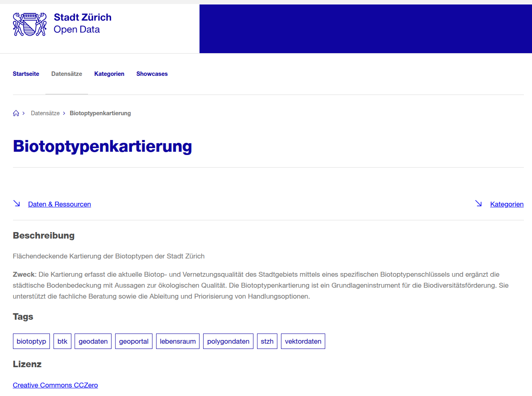Open the Kategorien item in the top navigation
The image size is (532, 396).
[x=109, y=74]
